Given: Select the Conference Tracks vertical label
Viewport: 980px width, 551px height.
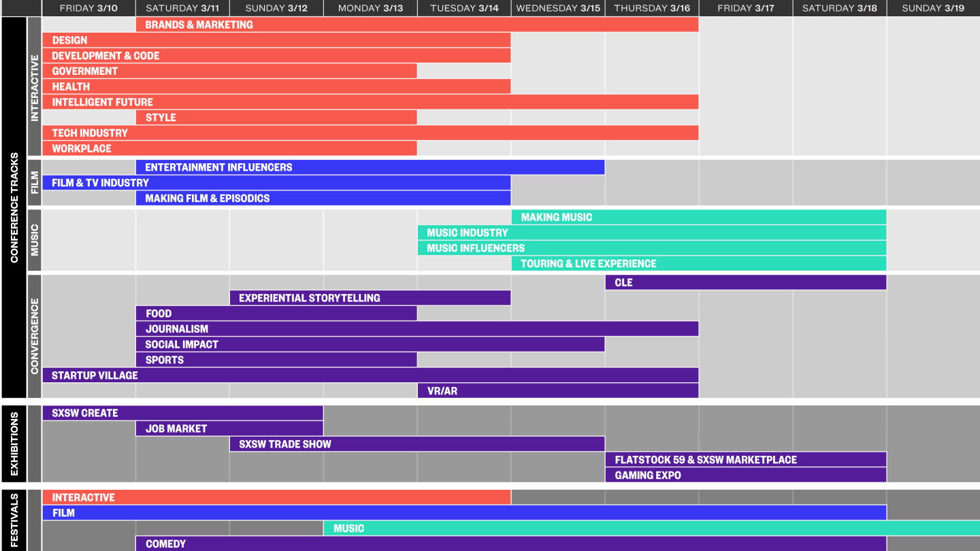Looking at the screenshot, I should click(x=14, y=207).
